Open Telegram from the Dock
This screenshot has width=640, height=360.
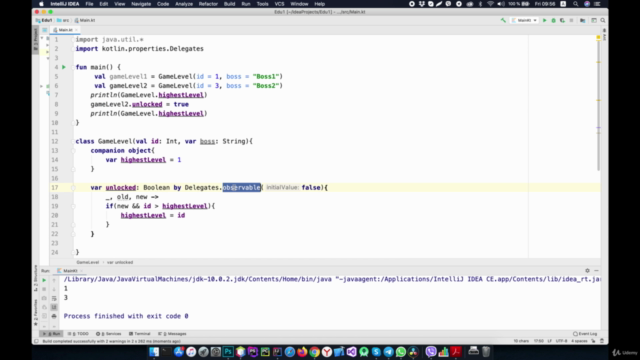pos(388,351)
